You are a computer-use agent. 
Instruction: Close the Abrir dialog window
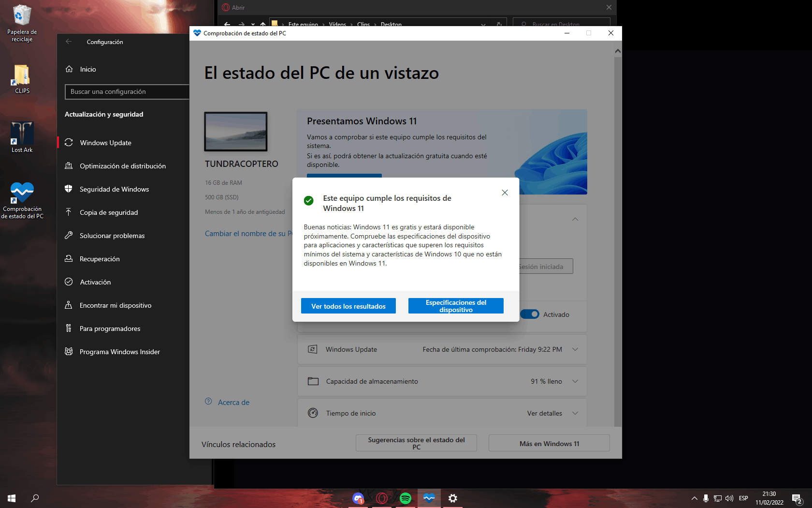(609, 7)
